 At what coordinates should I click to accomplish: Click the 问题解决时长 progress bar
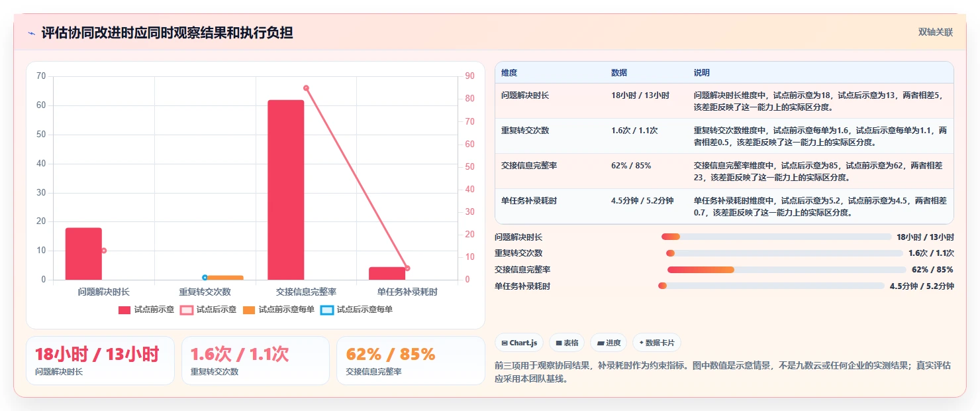pos(776,237)
